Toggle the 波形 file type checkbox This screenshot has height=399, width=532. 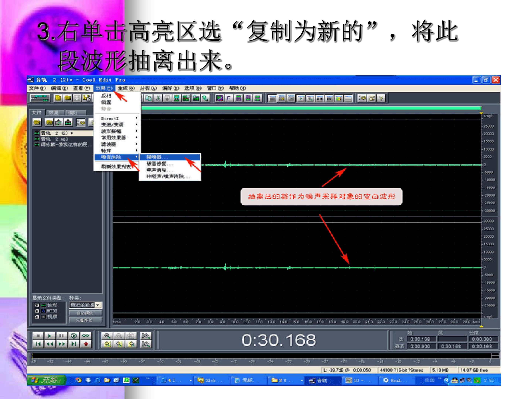coord(37,305)
